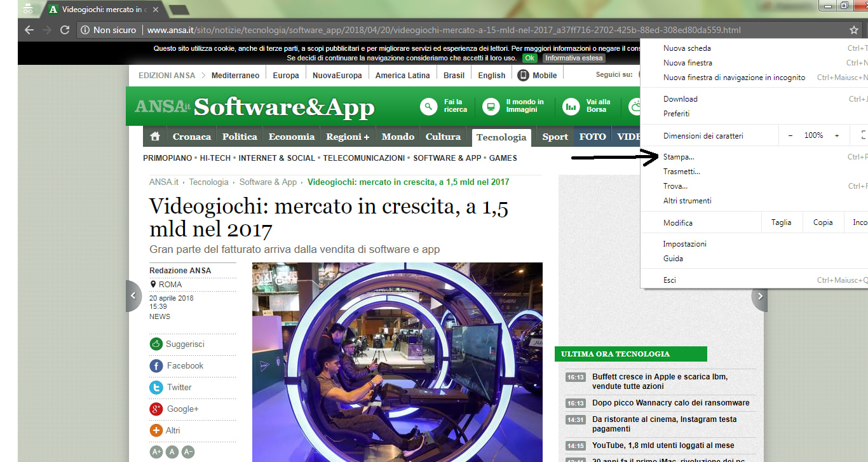Open Informativa estesa cookie button
868x462 pixels.
pyautogui.click(x=573, y=58)
